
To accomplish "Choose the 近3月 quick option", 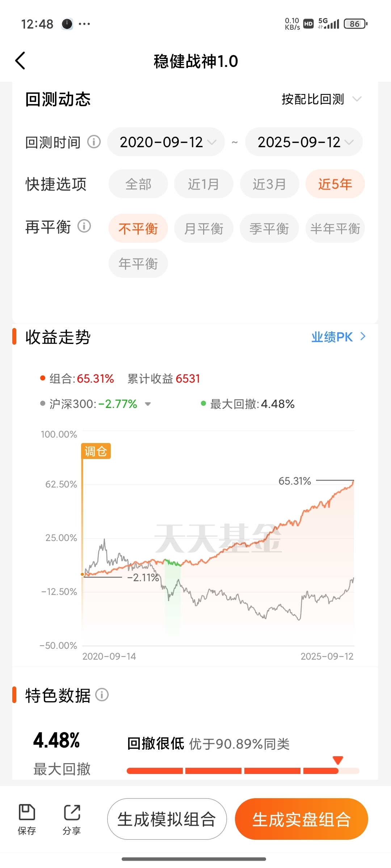I will tap(270, 184).
